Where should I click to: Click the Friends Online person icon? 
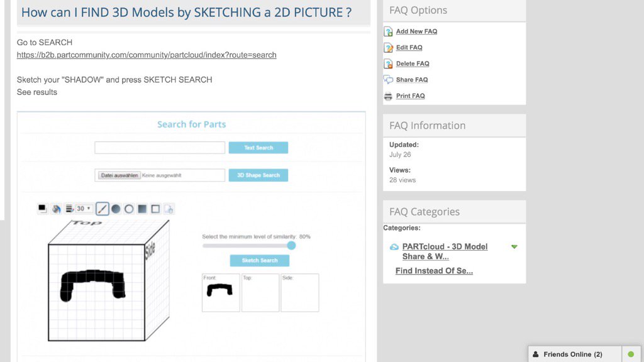pos(536,354)
